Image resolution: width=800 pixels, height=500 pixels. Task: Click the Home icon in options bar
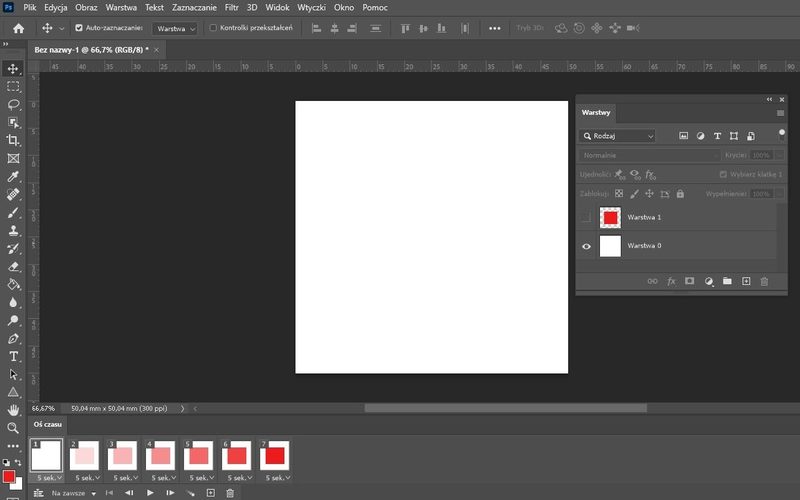pyautogui.click(x=18, y=29)
